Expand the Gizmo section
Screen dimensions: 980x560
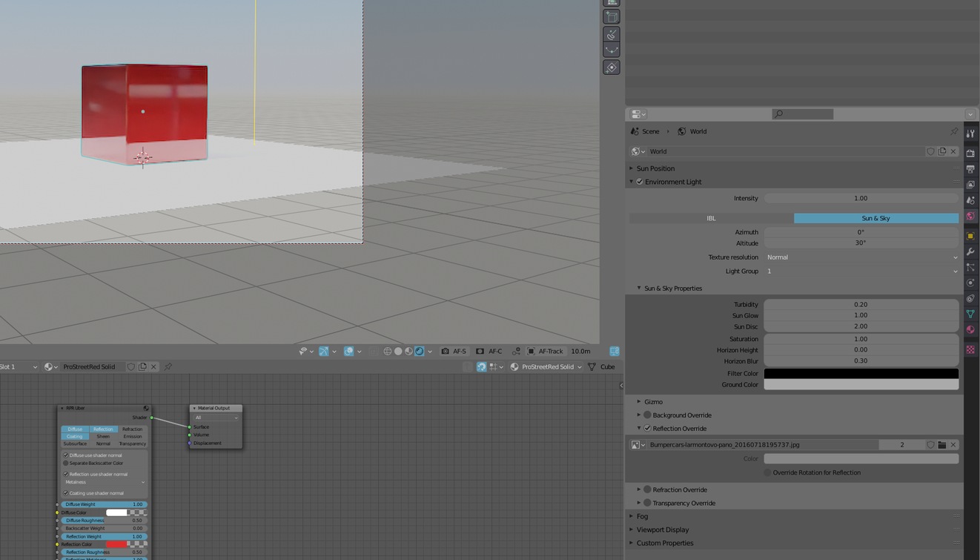point(653,402)
